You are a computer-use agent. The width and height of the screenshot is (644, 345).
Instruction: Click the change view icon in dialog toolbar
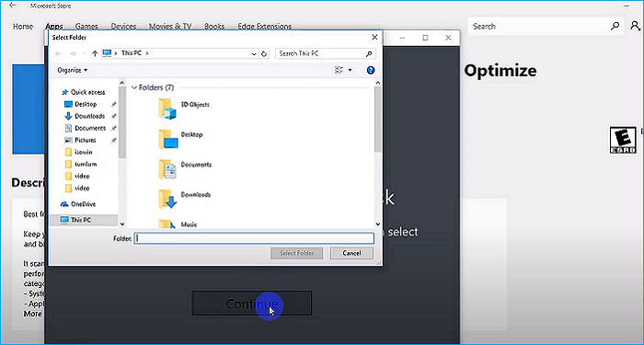click(x=339, y=70)
